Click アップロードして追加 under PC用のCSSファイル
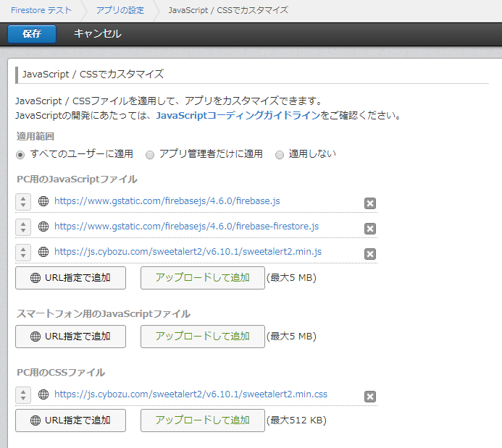The image size is (502, 448). [x=203, y=420]
